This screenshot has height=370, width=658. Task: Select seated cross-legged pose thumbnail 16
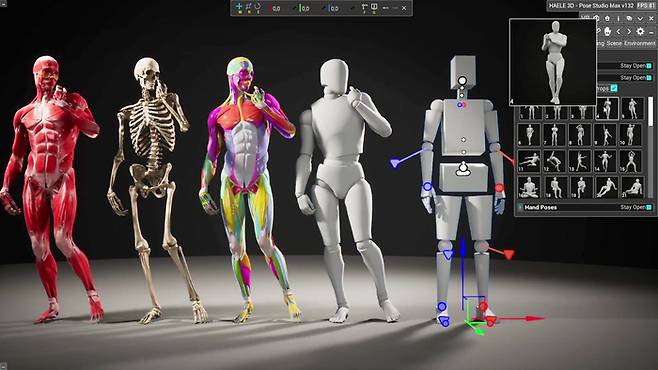(x=529, y=187)
